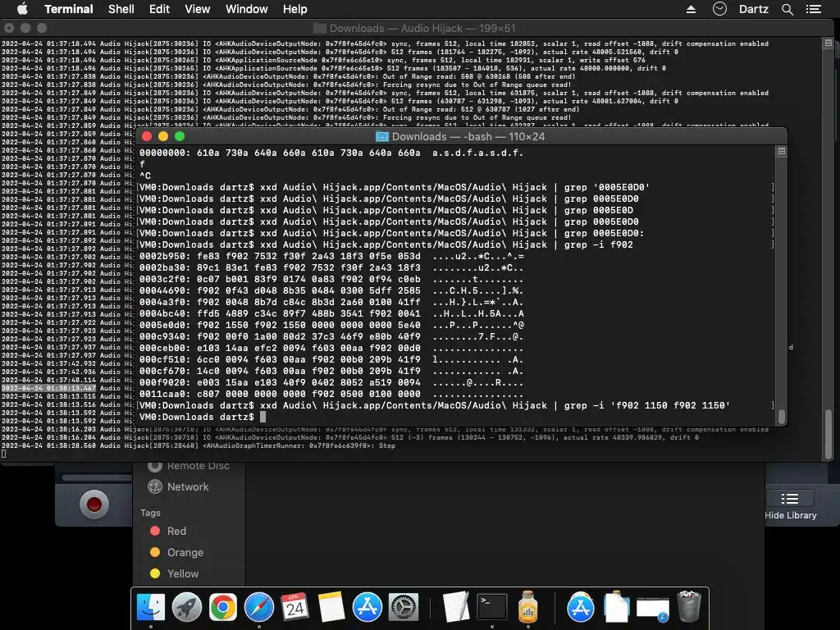Click hex dump row 0002b950
This screenshot has height=630, width=840.
[331, 256]
